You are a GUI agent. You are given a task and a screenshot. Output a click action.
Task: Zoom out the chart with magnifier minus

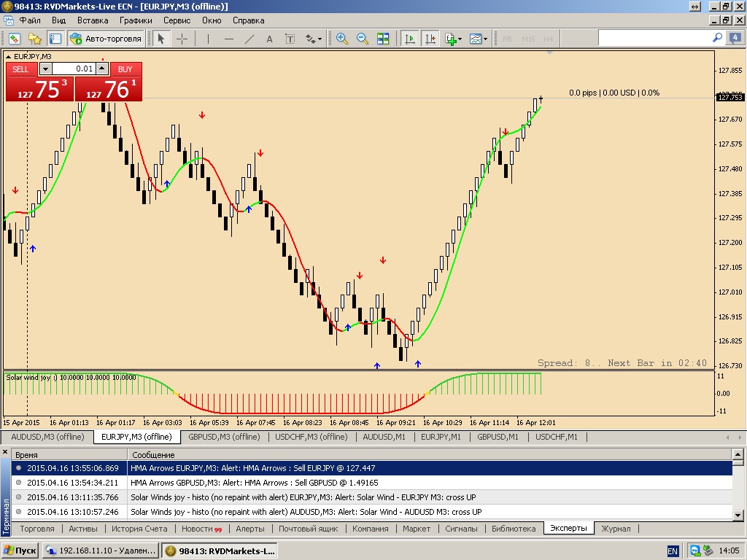[362, 39]
